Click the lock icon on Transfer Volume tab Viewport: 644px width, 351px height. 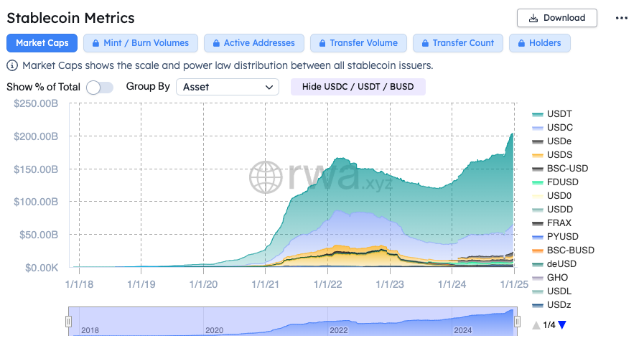coord(322,43)
